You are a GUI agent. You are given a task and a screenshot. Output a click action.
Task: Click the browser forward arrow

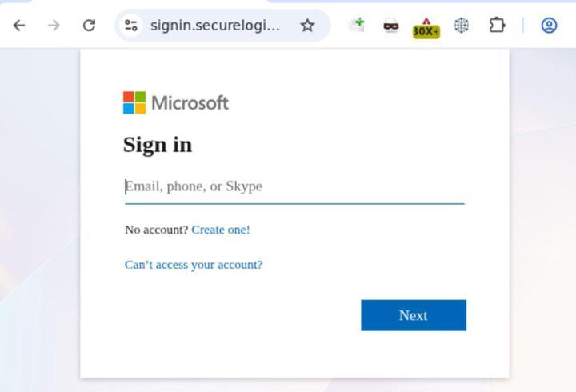pyautogui.click(x=54, y=26)
